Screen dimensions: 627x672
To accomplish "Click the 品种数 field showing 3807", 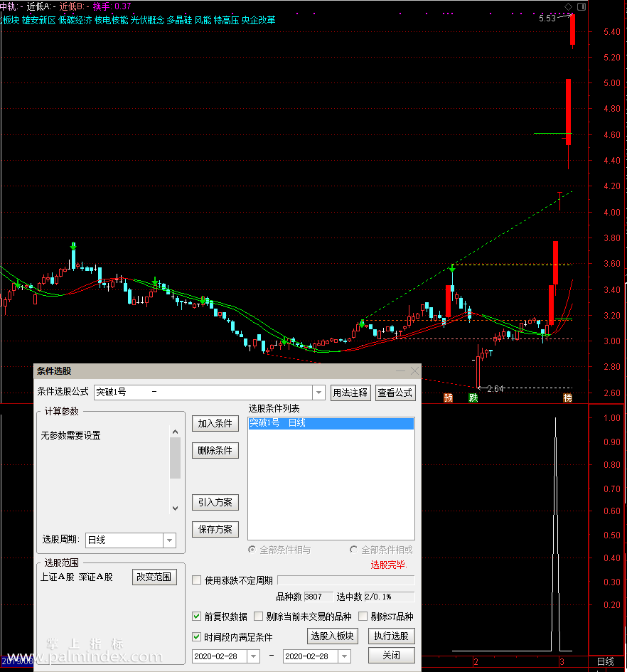I will (x=318, y=597).
